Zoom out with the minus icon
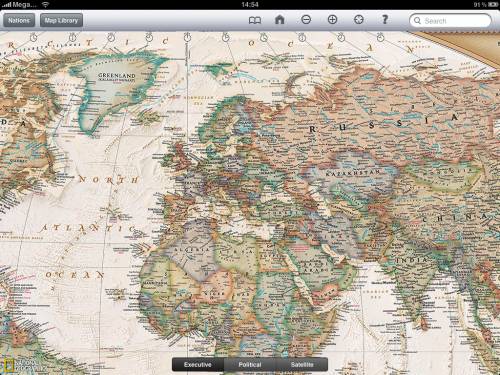 (306, 20)
